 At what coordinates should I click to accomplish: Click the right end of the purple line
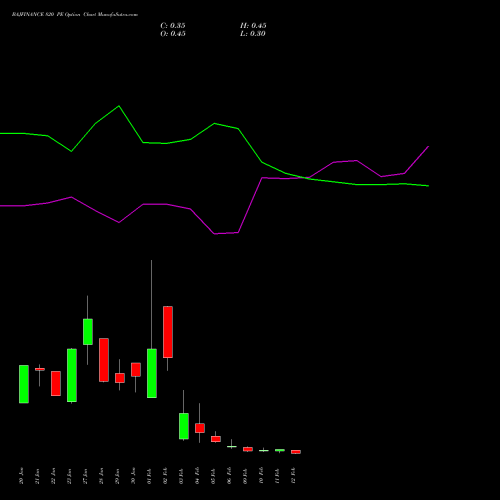(x=428, y=146)
